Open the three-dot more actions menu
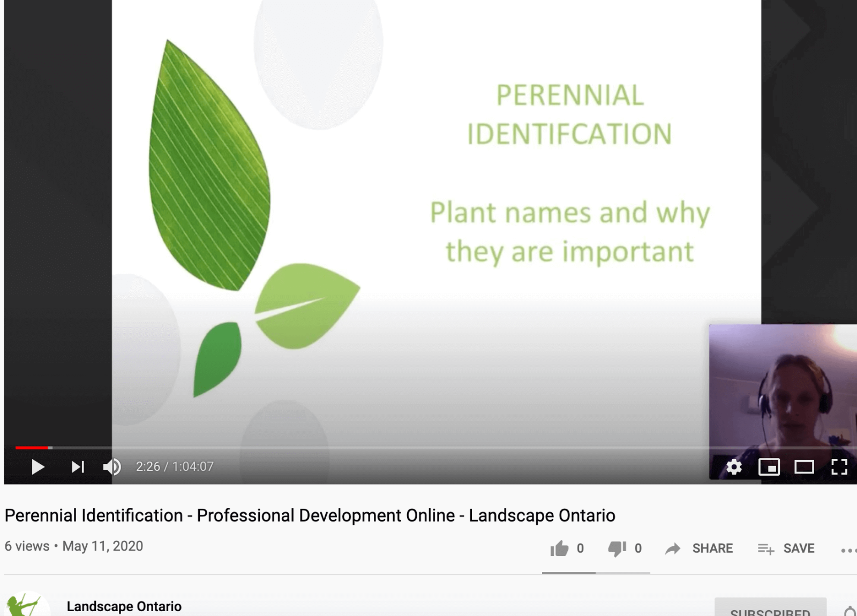Viewport: 857px width, 616px height. click(x=847, y=550)
